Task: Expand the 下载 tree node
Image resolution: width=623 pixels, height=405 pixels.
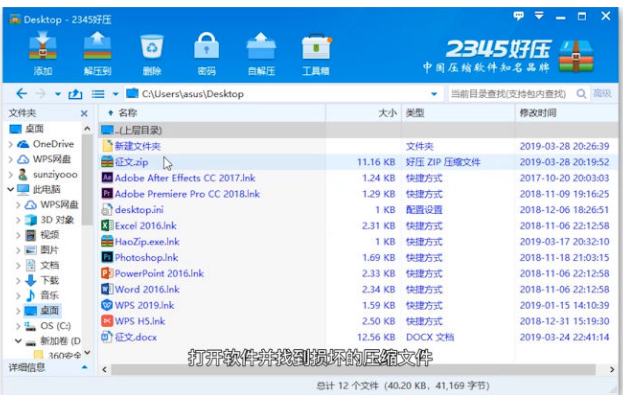Action: pyautogui.click(x=18, y=281)
